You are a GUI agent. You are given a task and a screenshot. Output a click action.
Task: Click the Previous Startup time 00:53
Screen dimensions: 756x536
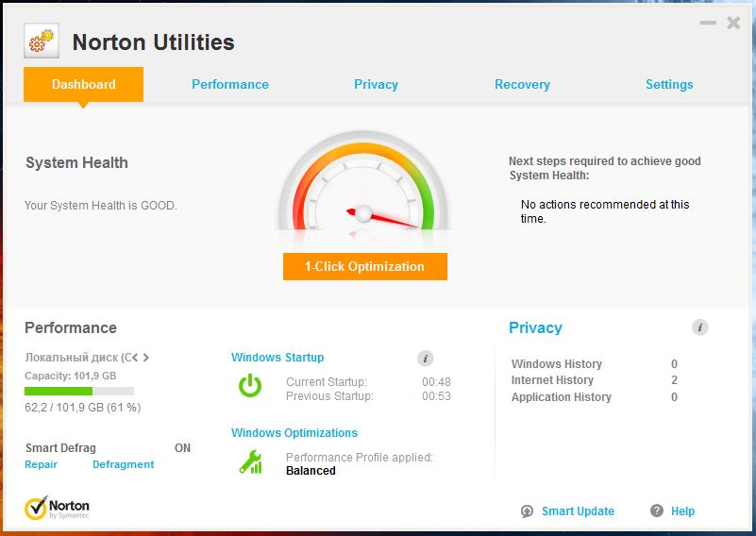pyautogui.click(x=436, y=396)
